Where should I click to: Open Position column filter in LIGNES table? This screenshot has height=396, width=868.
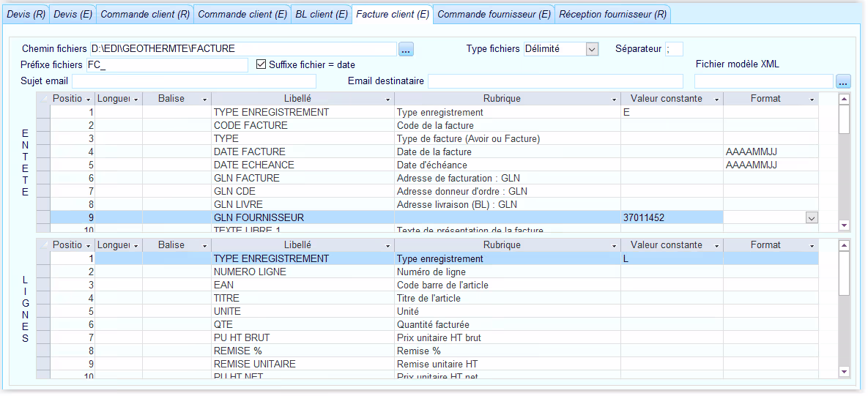[x=89, y=245]
